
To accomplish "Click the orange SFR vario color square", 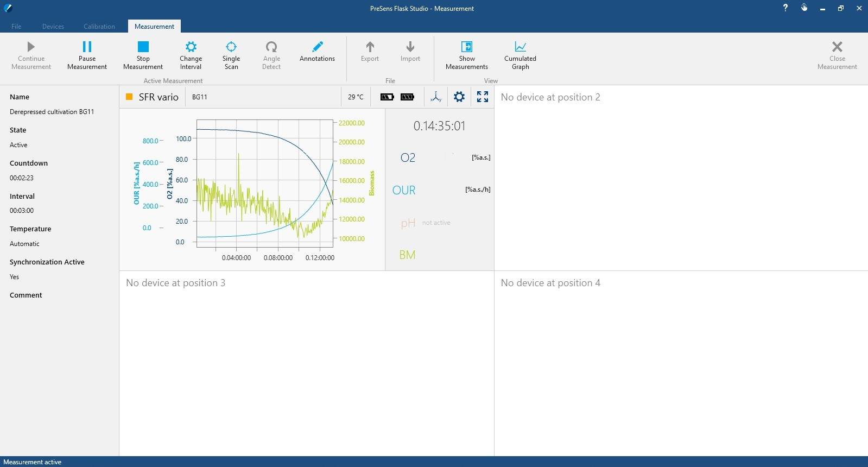I will point(129,97).
